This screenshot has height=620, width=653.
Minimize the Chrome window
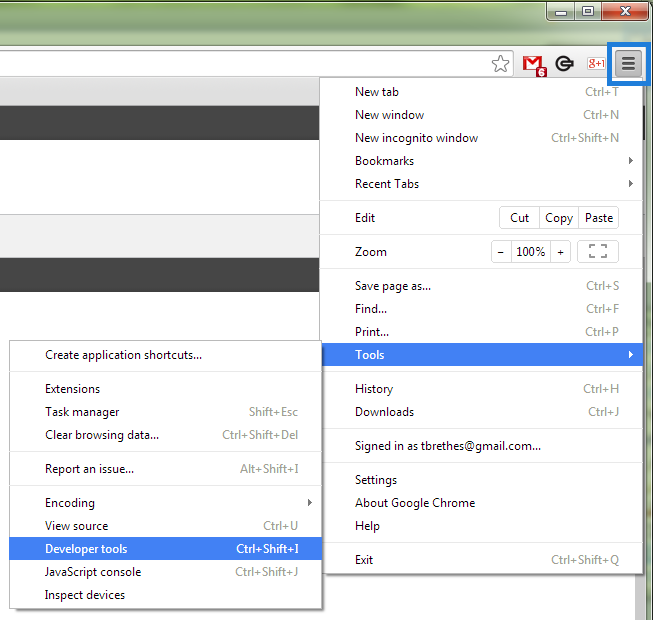pyautogui.click(x=561, y=12)
